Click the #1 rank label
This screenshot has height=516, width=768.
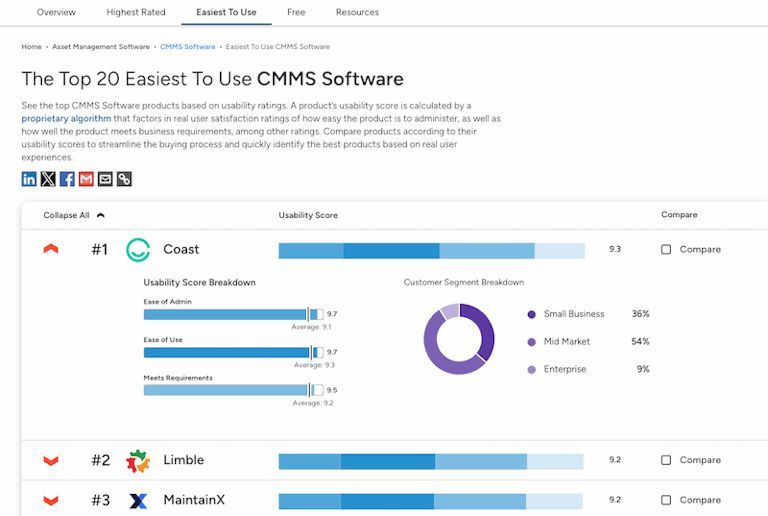pos(99,250)
